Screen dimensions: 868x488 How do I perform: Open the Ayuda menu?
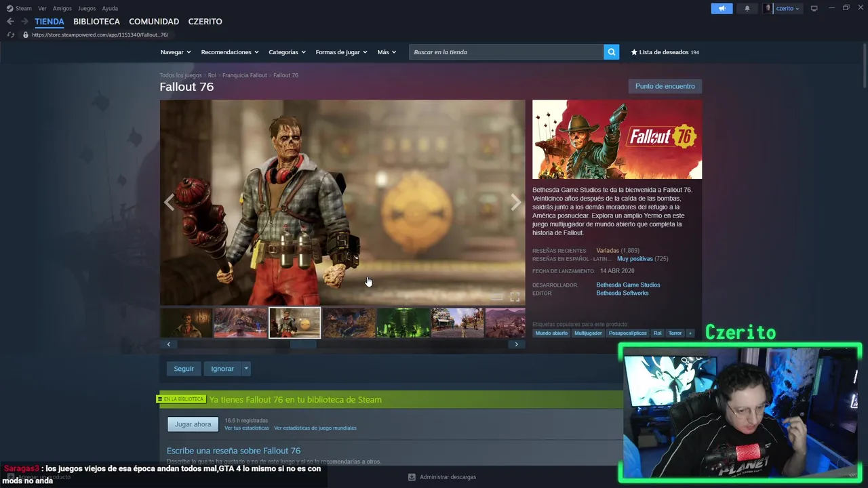tap(110, 8)
